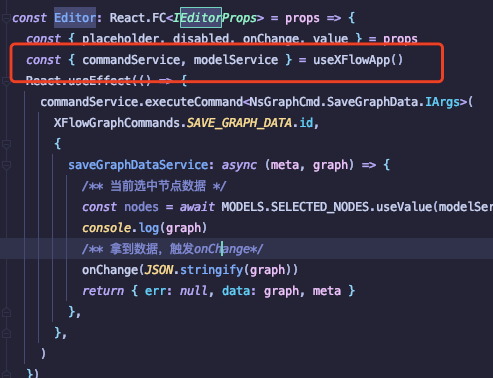This screenshot has height=378, width=493.
Task: Click the "console" identifier
Action: (x=106, y=228)
